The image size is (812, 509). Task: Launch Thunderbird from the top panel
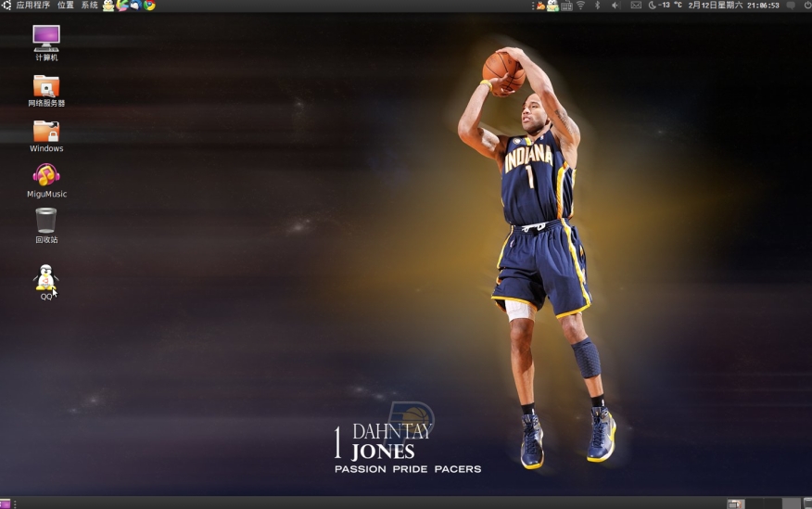click(135, 6)
